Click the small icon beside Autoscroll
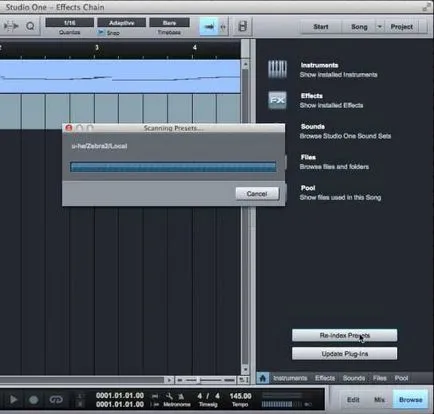This screenshot has height=414, width=434. coord(223,27)
